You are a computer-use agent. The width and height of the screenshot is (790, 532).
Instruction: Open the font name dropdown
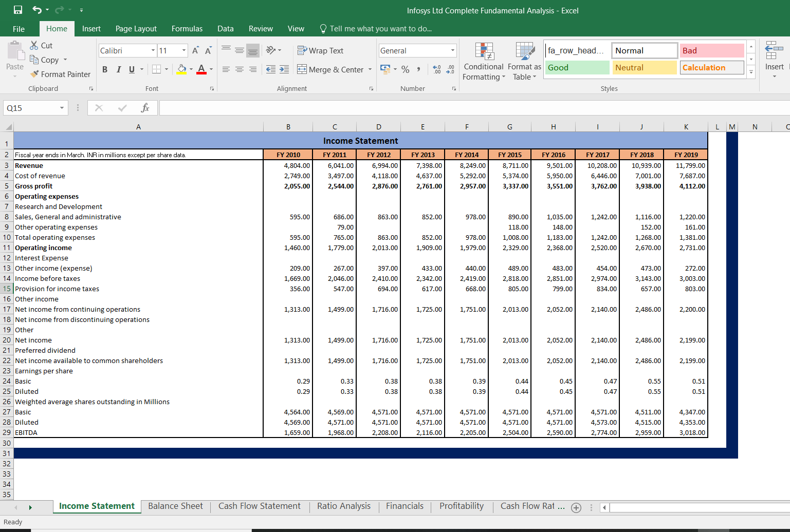(153, 50)
